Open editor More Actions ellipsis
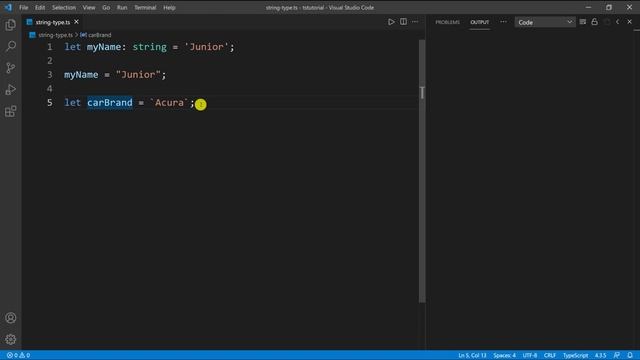Screen dimensions: 640x360 click(415, 22)
